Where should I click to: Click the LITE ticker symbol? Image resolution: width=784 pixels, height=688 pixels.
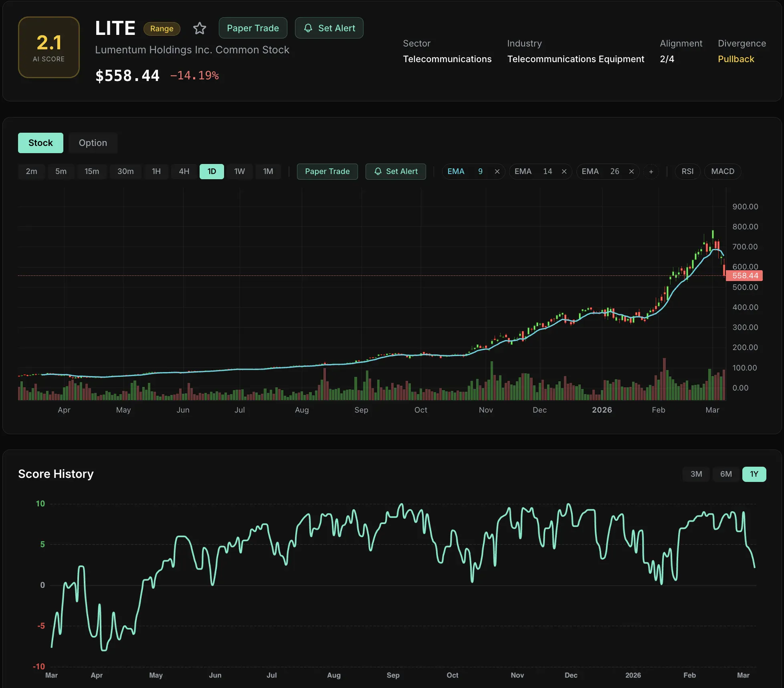pos(115,28)
